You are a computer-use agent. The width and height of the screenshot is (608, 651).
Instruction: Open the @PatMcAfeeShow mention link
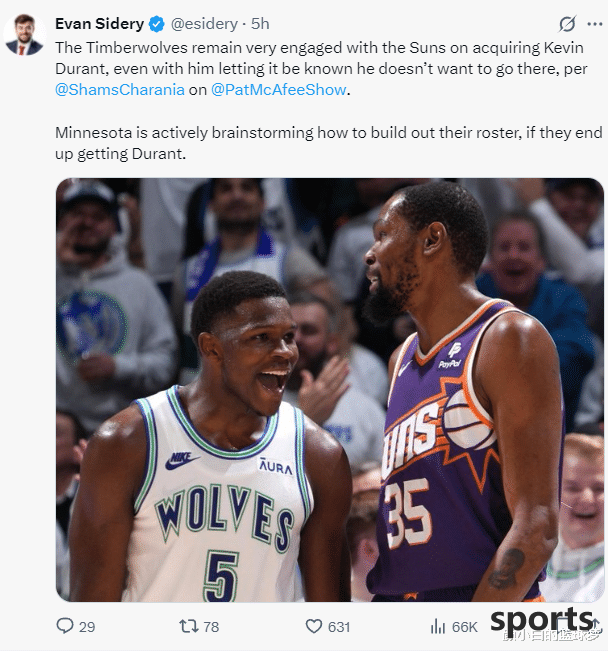tap(278, 90)
